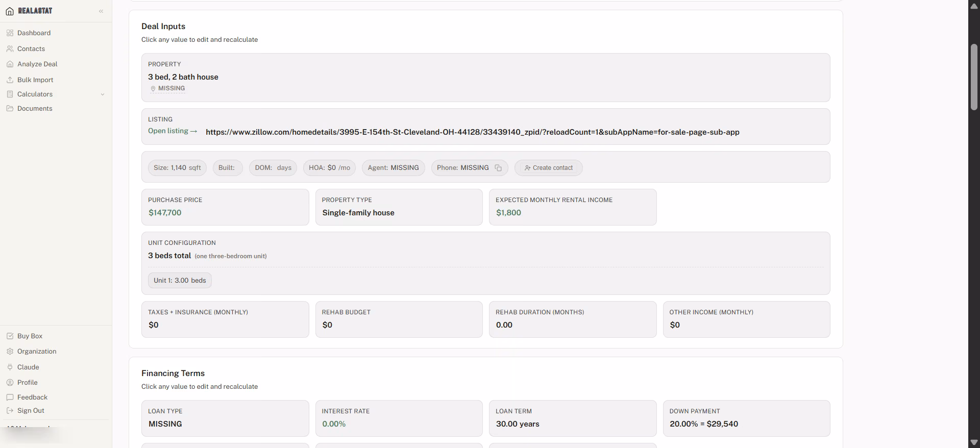This screenshot has height=448, width=980.
Task: Click the Profile user icon
Action: [10, 382]
